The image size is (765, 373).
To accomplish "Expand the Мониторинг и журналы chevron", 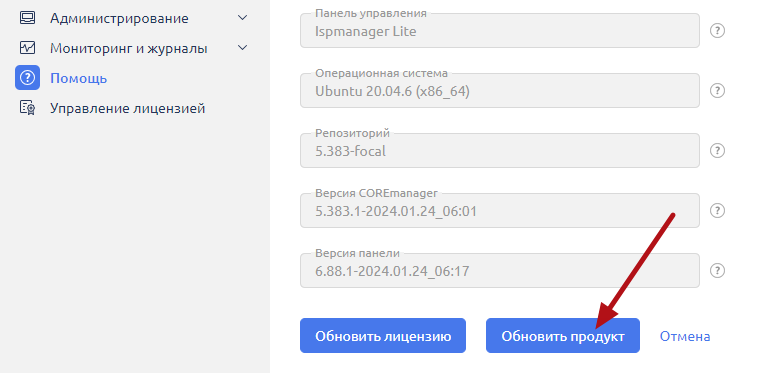I will 242,48.
